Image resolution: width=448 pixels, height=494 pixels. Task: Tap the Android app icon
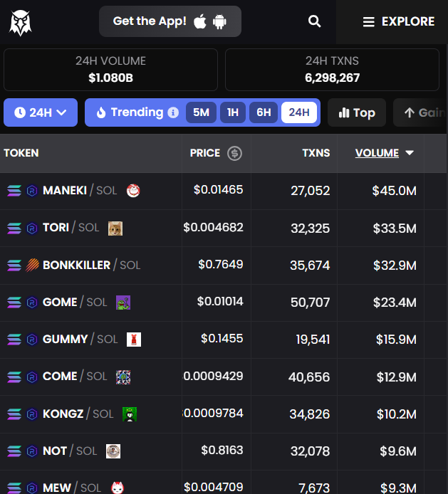click(x=219, y=22)
